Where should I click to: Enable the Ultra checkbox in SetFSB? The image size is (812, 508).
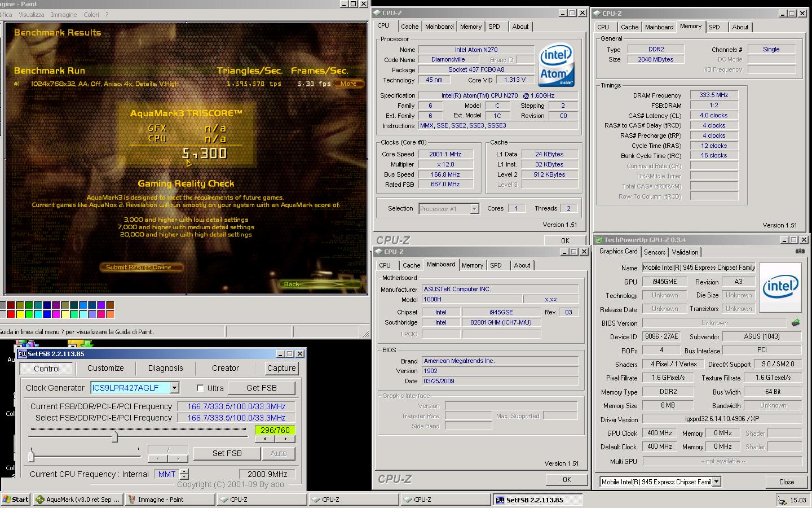[x=200, y=388]
